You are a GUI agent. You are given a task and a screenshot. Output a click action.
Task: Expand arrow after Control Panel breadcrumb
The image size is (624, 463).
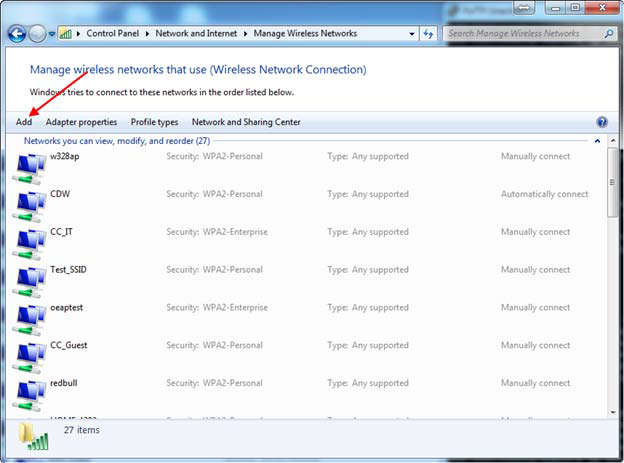147,34
